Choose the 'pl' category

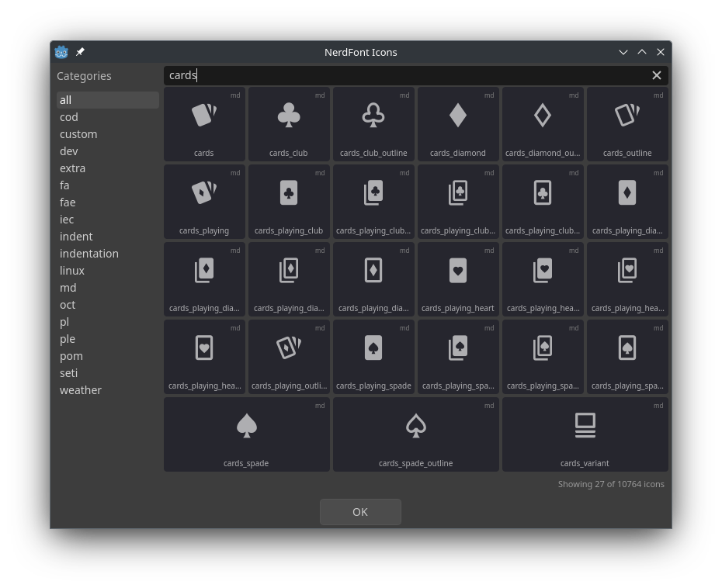pos(108,322)
